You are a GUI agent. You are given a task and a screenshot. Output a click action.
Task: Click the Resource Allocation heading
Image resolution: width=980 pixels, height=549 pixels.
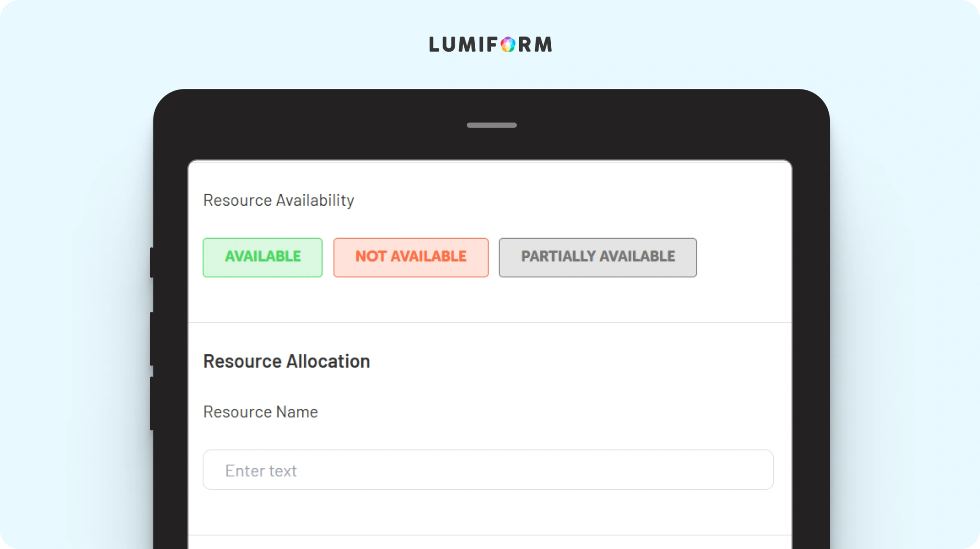[x=287, y=361]
